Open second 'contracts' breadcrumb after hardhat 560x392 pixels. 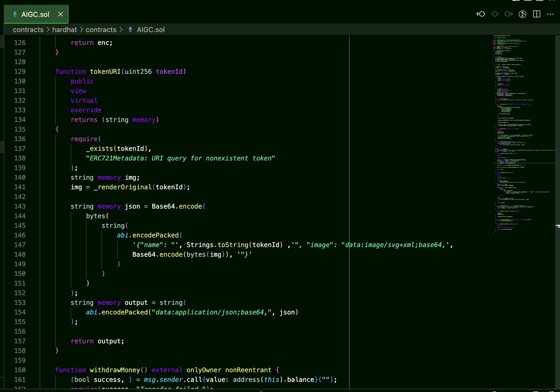tap(101, 30)
